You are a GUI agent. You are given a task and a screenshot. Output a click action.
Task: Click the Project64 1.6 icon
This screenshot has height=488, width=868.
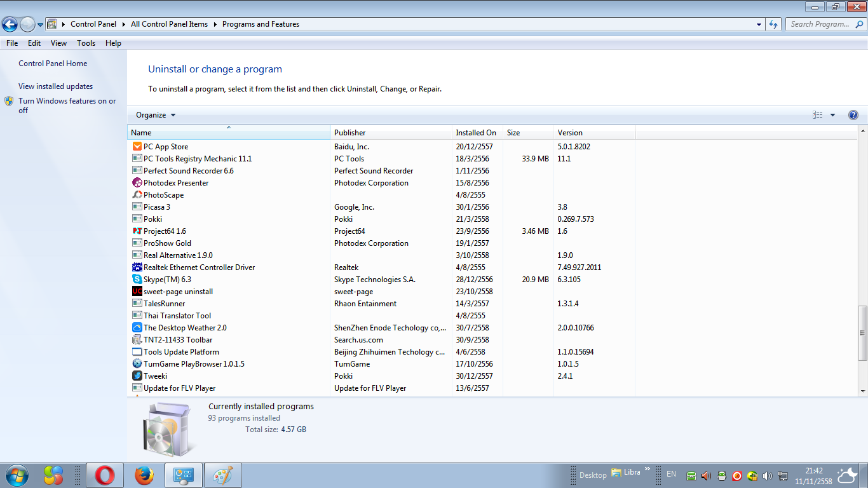pyautogui.click(x=137, y=231)
